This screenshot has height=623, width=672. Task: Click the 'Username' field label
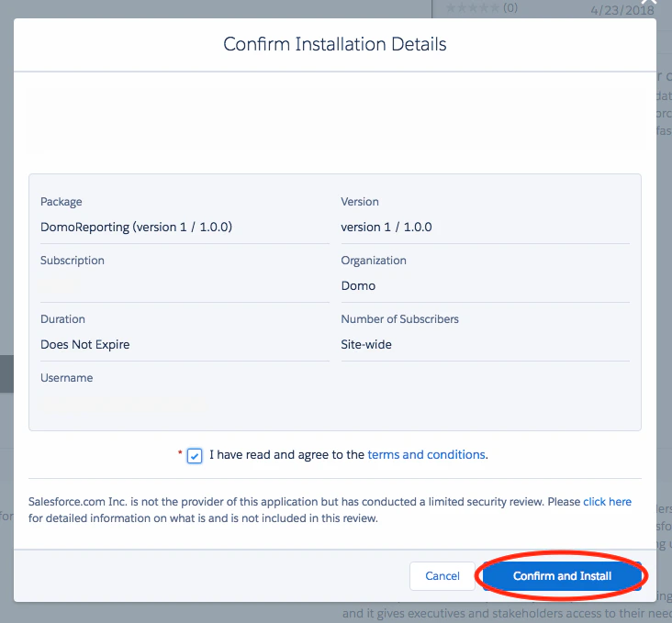click(x=66, y=378)
